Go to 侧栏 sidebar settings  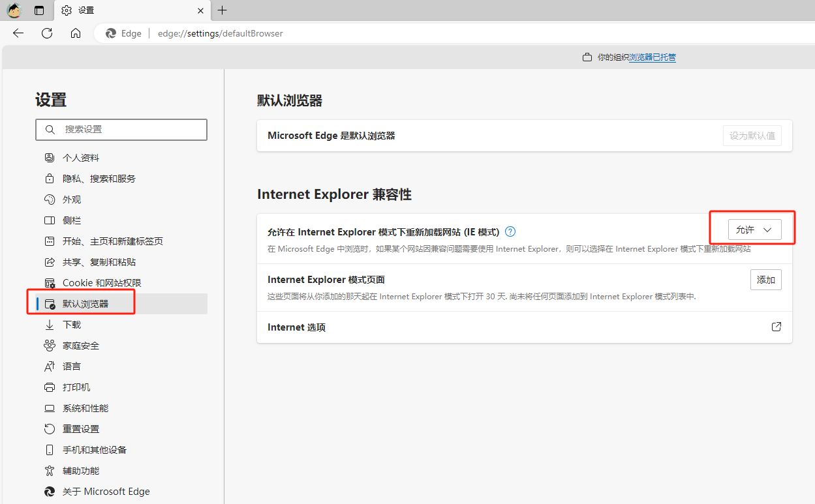[x=72, y=220]
